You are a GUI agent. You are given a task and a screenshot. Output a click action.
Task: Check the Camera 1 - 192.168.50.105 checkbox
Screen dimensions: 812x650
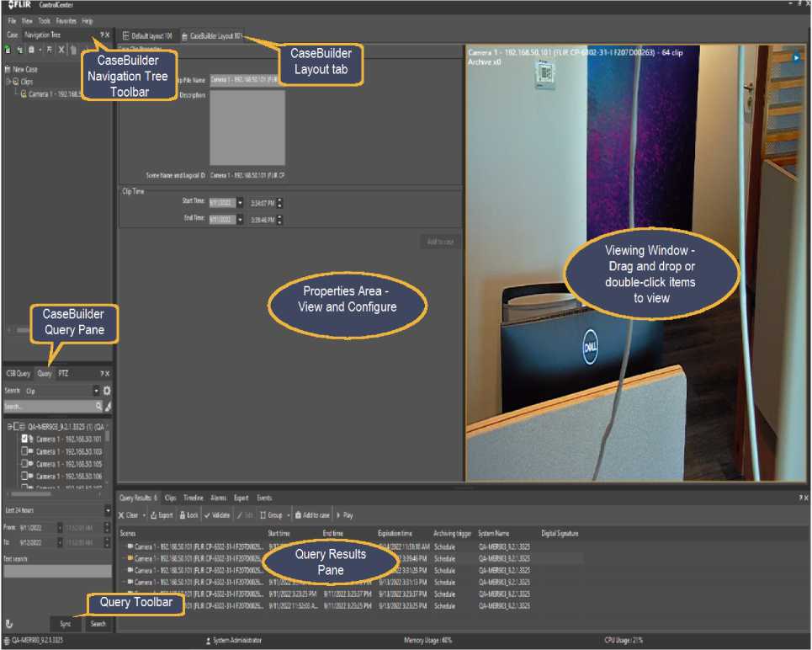(25, 464)
